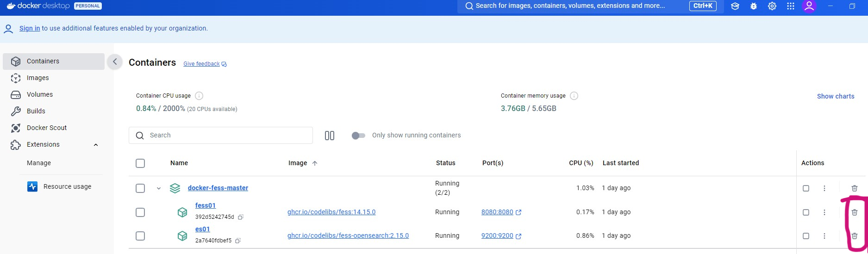Open more actions menu for fess01
868x254 pixels.
[824, 212]
